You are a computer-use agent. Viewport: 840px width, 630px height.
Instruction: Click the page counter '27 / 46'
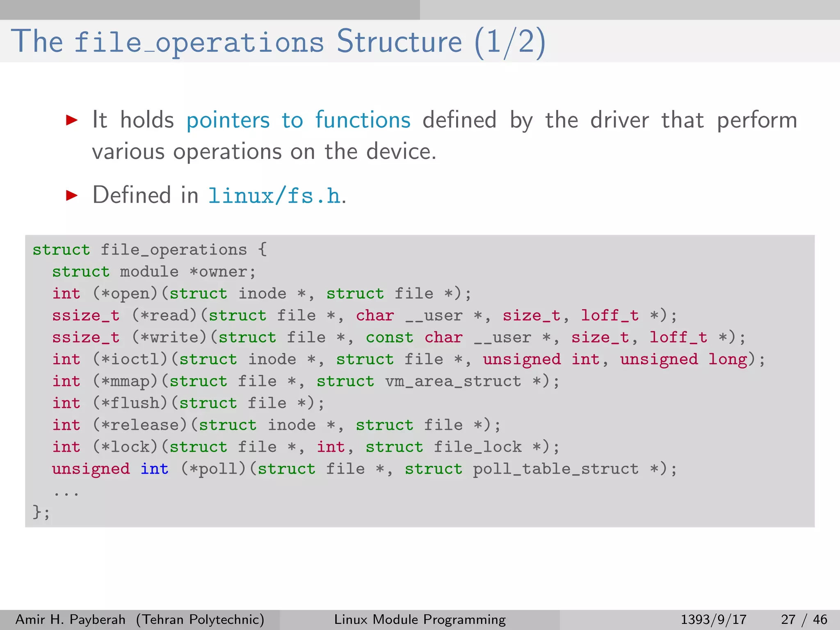[x=804, y=619]
